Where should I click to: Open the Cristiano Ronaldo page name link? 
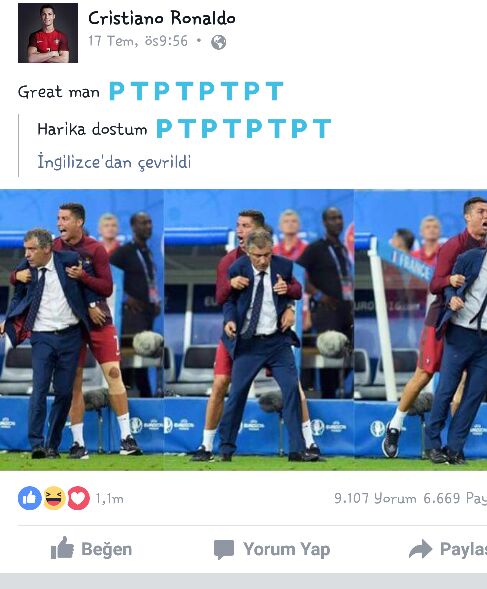162,18
